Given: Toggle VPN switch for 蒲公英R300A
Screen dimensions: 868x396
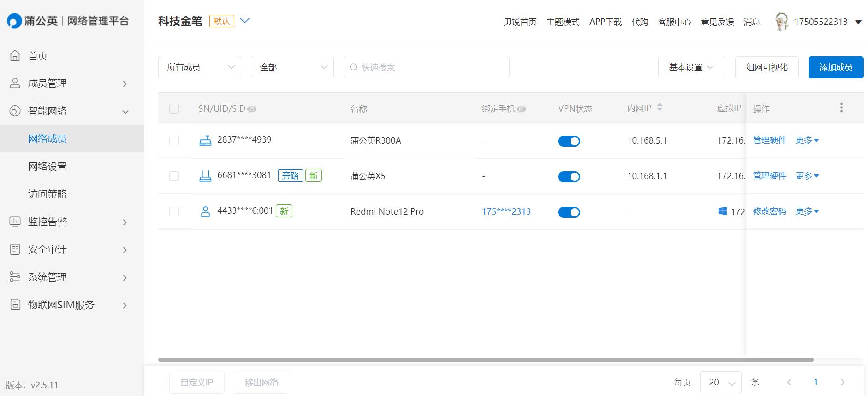Looking at the screenshot, I should pos(569,141).
